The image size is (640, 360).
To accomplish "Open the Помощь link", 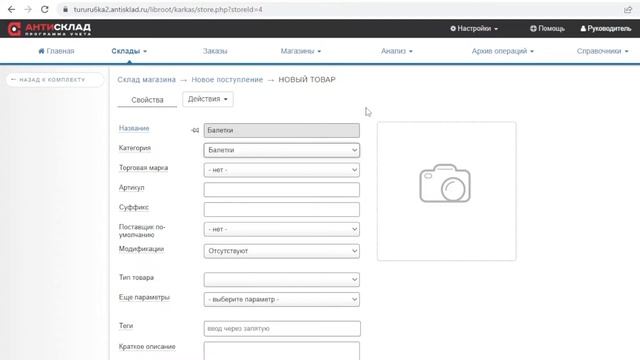I will [547, 29].
